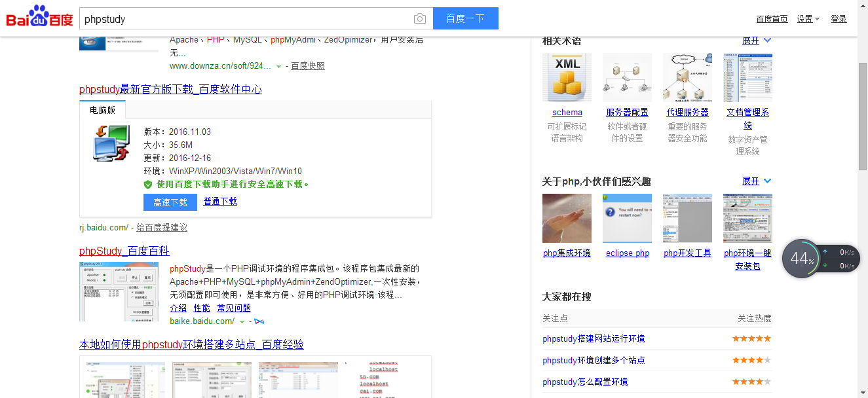Open the 百度快照 link
Screen dimensions: 868x398
click(x=308, y=66)
